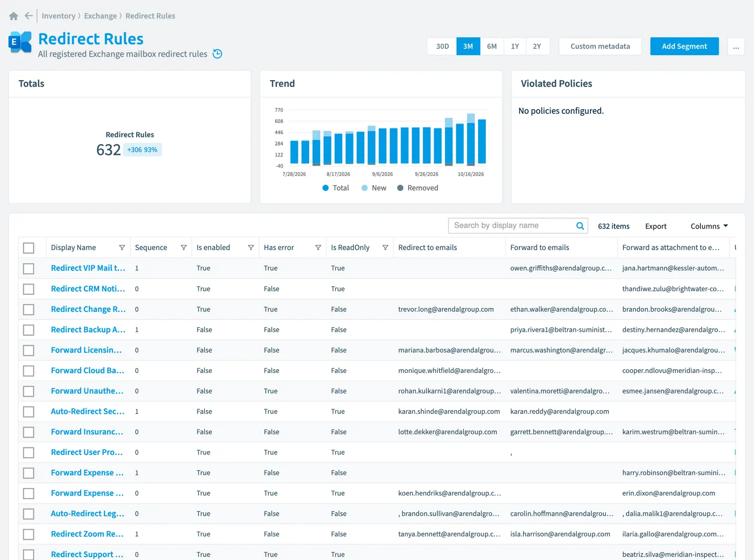Select the 2Y time range

(x=537, y=46)
